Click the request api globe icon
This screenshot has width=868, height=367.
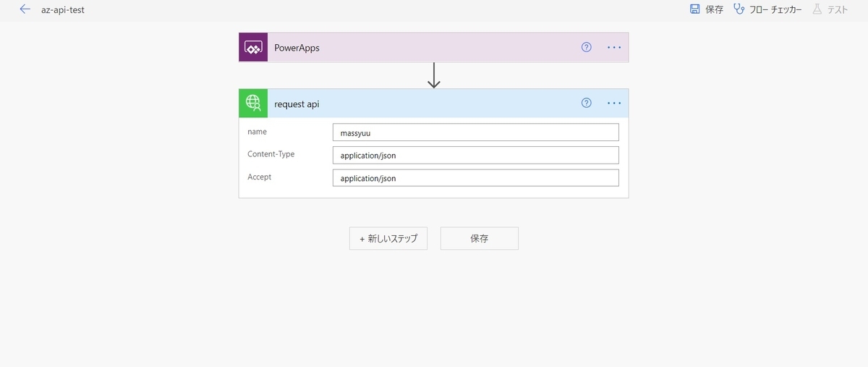click(x=253, y=104)
